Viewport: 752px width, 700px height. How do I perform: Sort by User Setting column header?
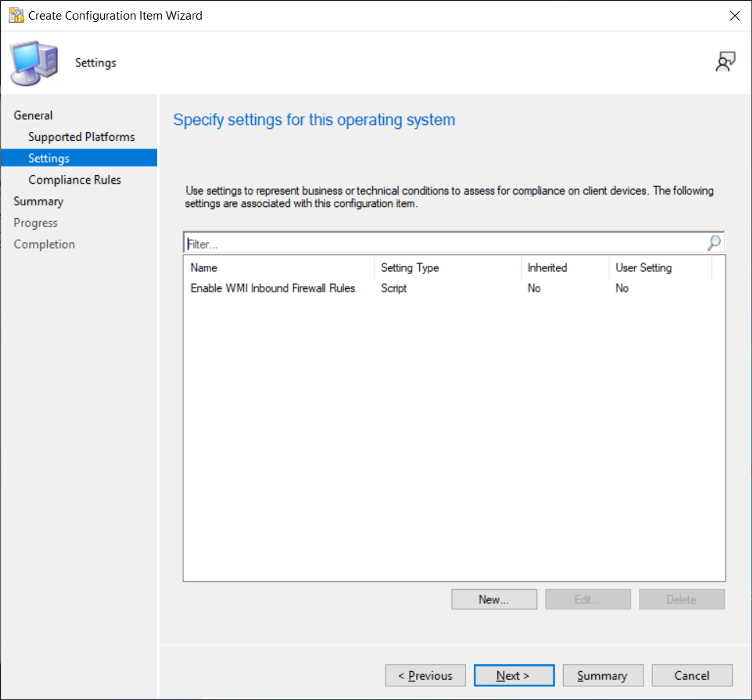click(x=661, y=268)
